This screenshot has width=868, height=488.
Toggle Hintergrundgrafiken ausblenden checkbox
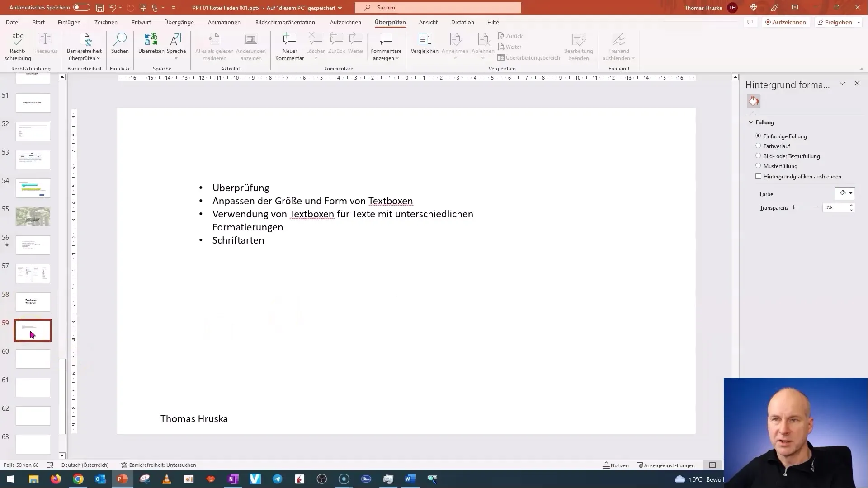(758, 176)
